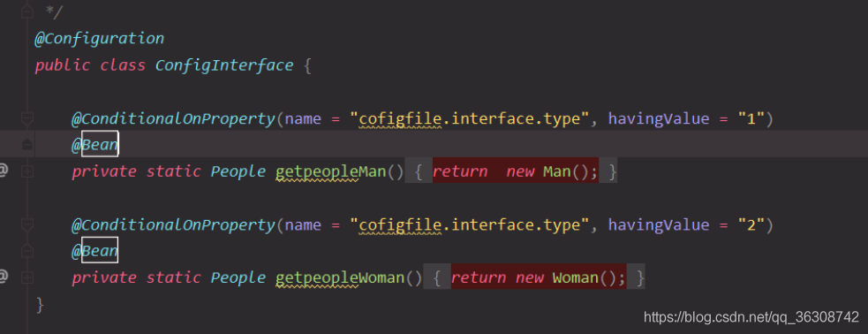Expand the folded getpeopleWoman method with the plus gutter icon

(26, 277)
